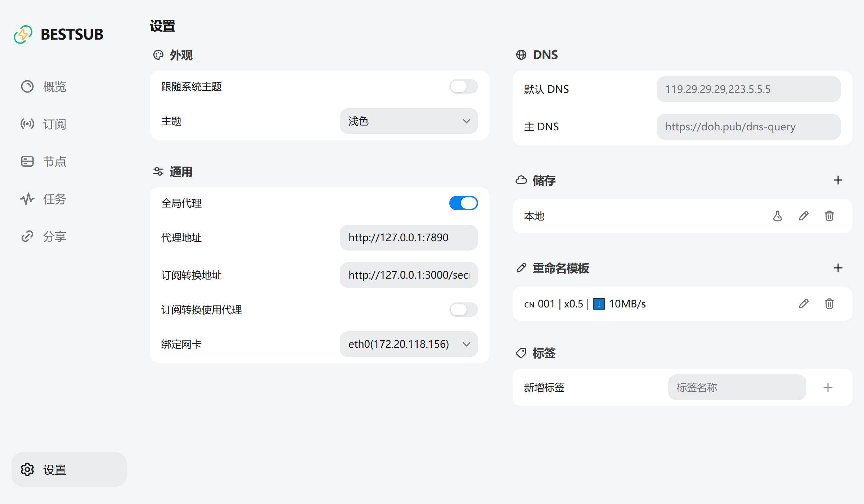Click the BESTSUB logo icon
864x504 pixels.
click(23, 34)
